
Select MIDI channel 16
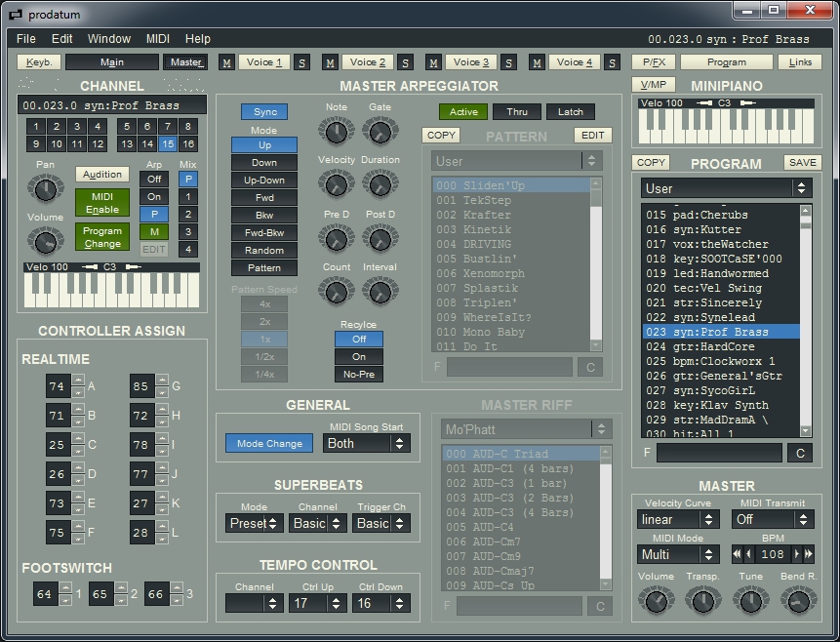click(x=188, y=143)
